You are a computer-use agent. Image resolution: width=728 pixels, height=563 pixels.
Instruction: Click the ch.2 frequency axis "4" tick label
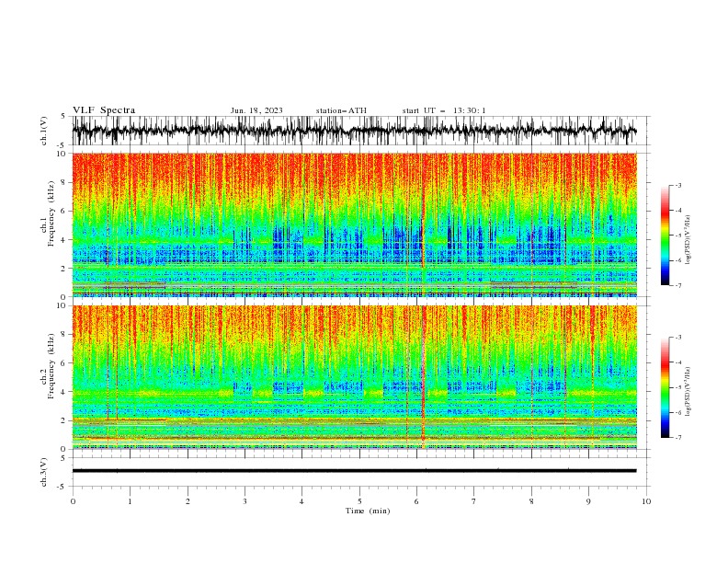64,392
